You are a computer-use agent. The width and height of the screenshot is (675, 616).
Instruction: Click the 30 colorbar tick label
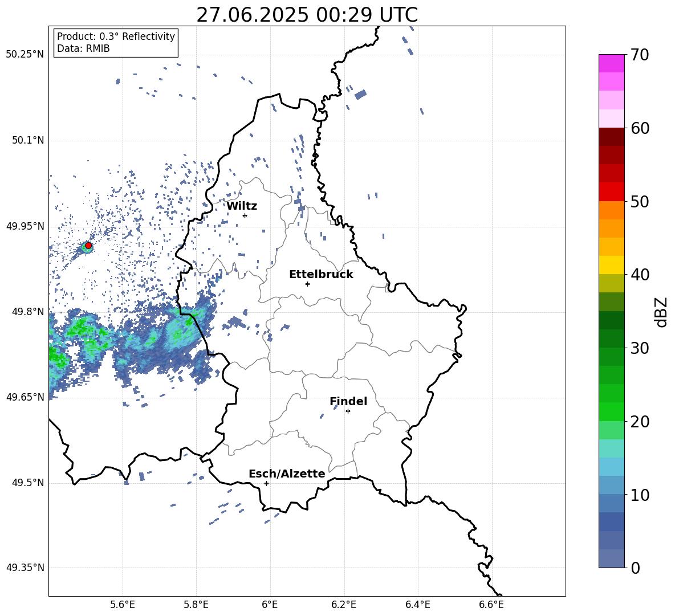click(x=639, y=348)
